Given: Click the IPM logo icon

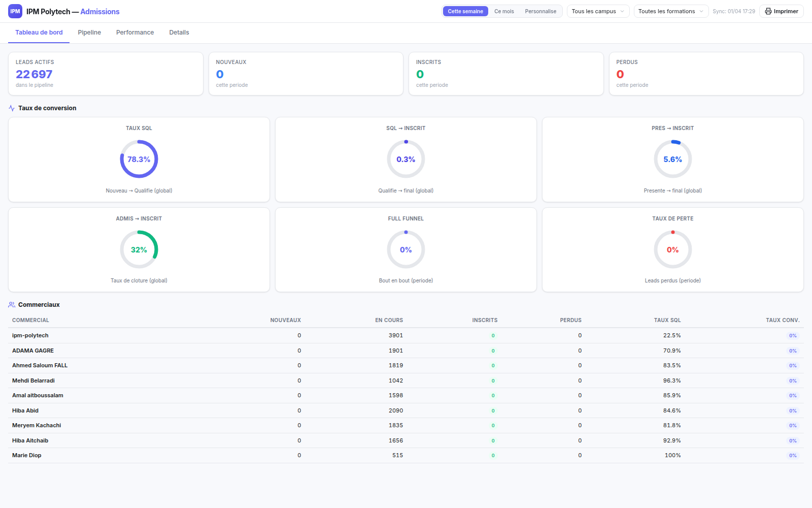Looking at the screenshot, I should [15, 11].
